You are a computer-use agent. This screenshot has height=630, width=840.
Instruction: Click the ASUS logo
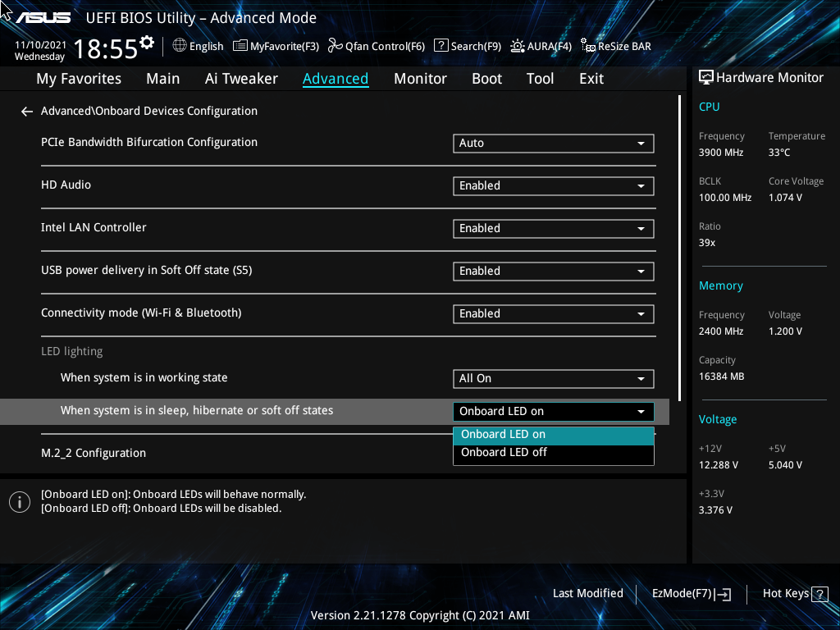click(x=43, y=18)
